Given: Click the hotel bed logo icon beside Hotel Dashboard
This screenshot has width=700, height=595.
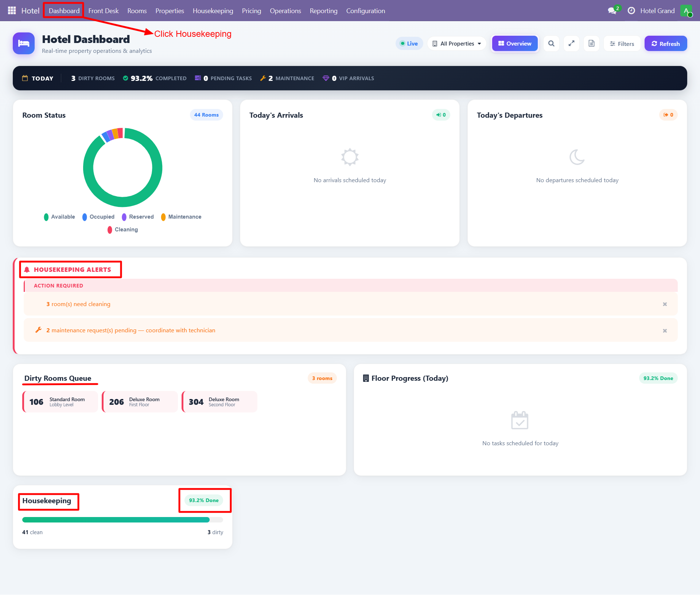Looking at the screenshot, I should click(23, 43).
